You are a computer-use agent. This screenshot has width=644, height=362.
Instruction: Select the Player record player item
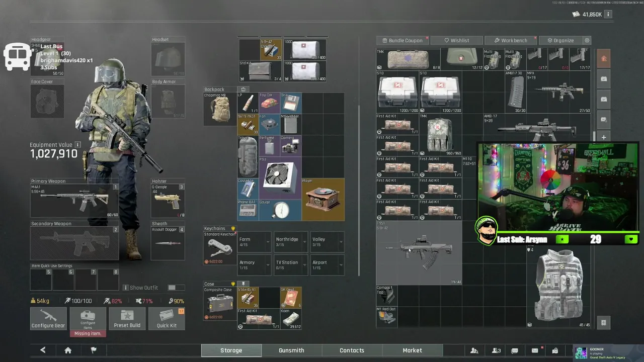[x=323, y=200]
